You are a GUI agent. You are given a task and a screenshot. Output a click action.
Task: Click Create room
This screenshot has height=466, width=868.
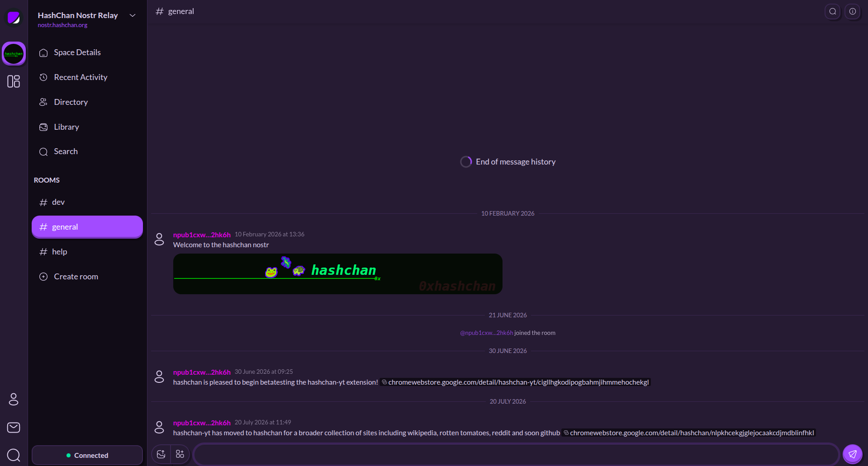(x=87, y=277)
